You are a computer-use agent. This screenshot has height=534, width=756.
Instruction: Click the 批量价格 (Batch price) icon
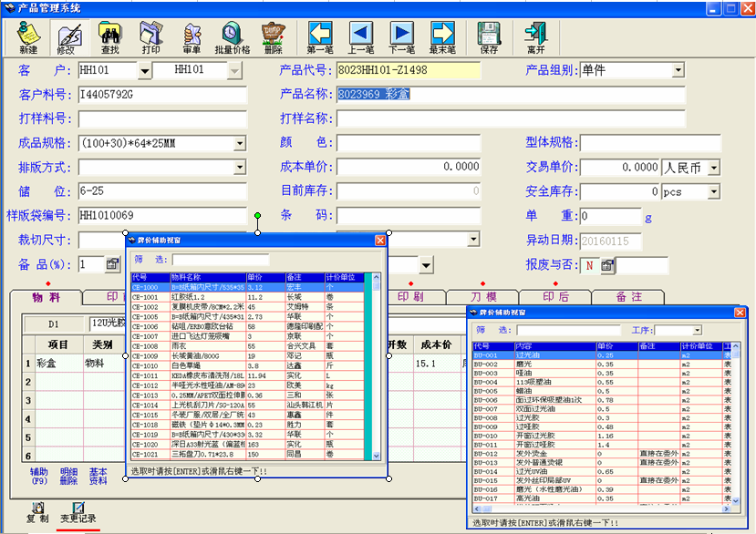coord(232,37)
